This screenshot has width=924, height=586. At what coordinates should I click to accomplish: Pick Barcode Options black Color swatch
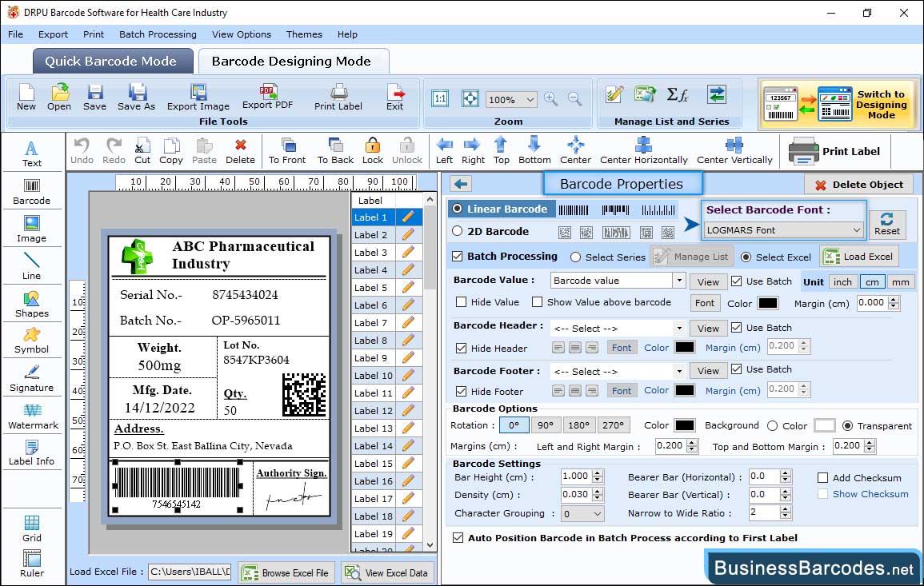[684, 425]
